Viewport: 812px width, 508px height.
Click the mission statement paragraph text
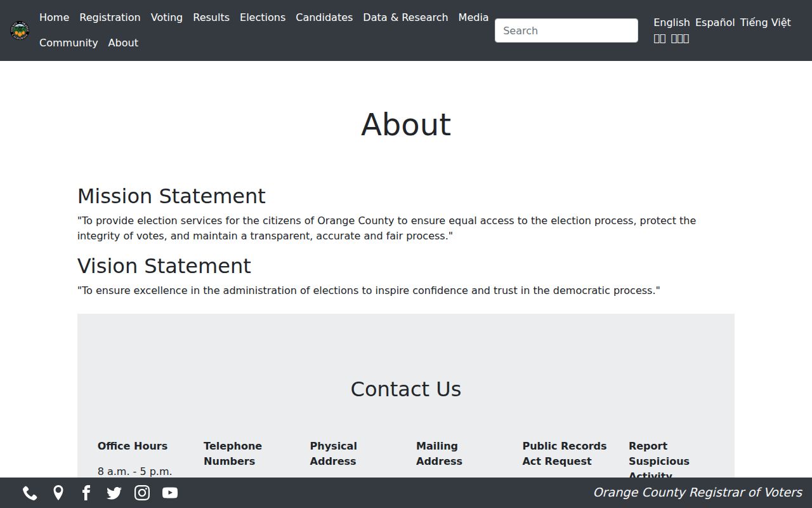point(387,229)
